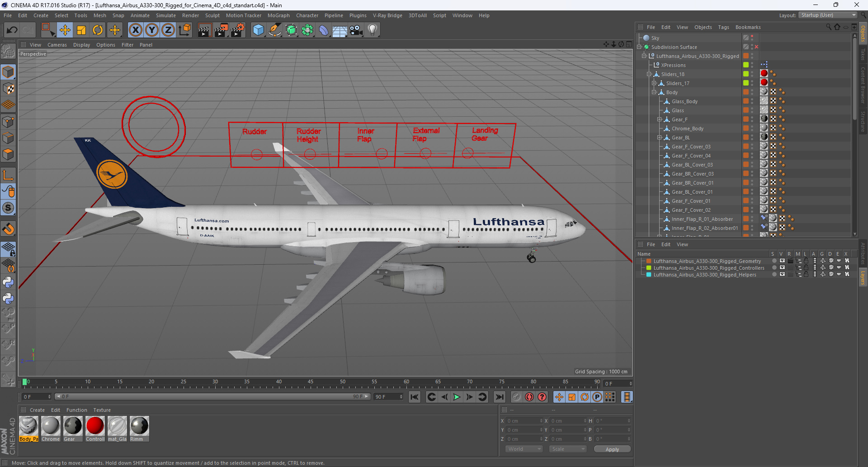
Task: Toggle X axis lock icon
Action: pyautogui.click(x=135, y=30)
